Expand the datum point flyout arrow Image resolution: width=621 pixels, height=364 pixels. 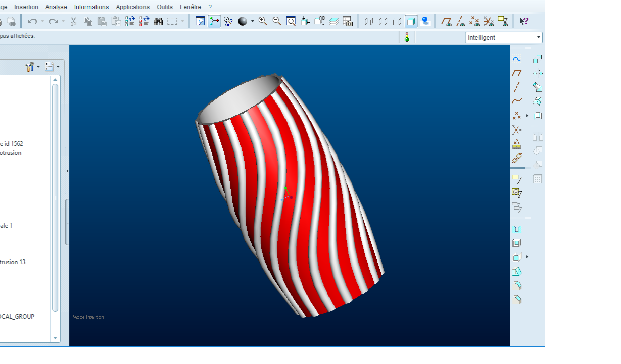(x=527, y=116)
